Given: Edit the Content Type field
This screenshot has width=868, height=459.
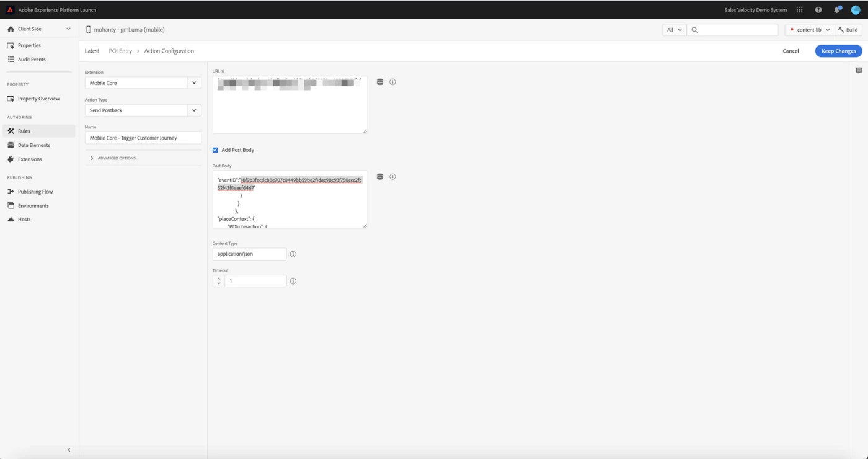Looking at the screenshot, I should pyautogui.click(x=249, y=254).
